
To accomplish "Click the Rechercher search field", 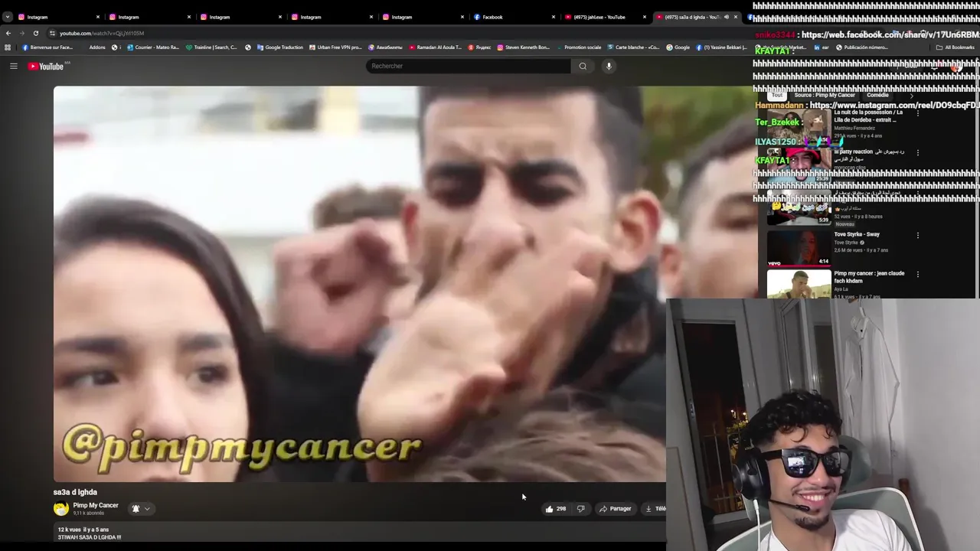I will (468, 66).
